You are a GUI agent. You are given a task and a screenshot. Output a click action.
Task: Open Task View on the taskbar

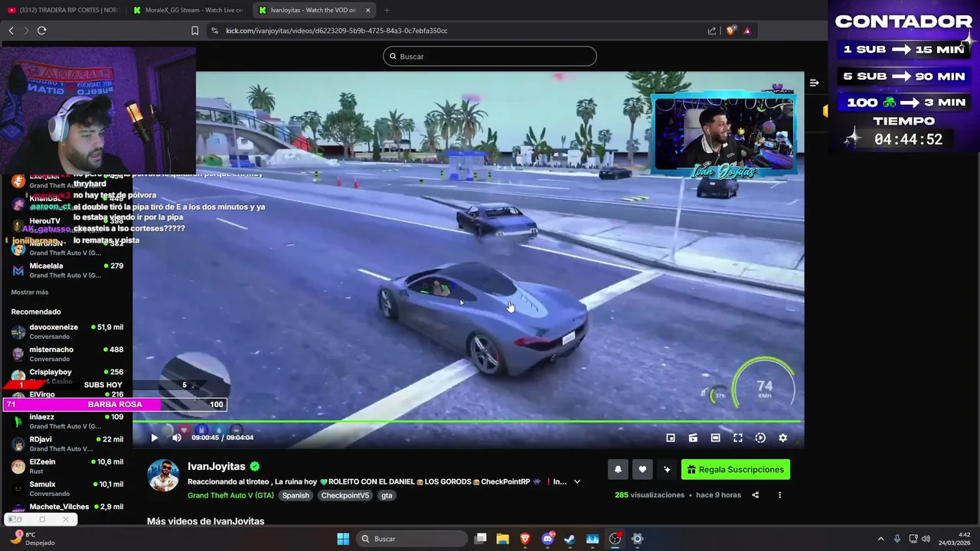click(x=480, y=539)
